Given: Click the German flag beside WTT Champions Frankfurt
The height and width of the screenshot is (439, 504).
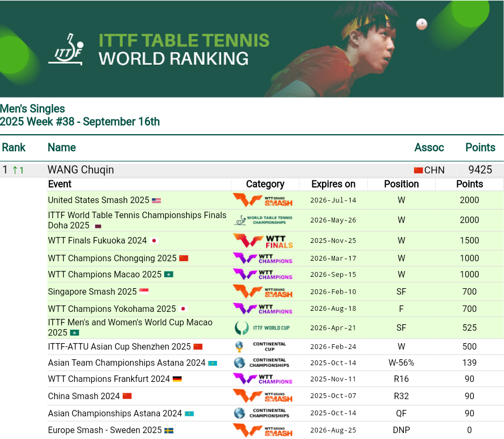Looking at the screenshot, I should point(177,379).
